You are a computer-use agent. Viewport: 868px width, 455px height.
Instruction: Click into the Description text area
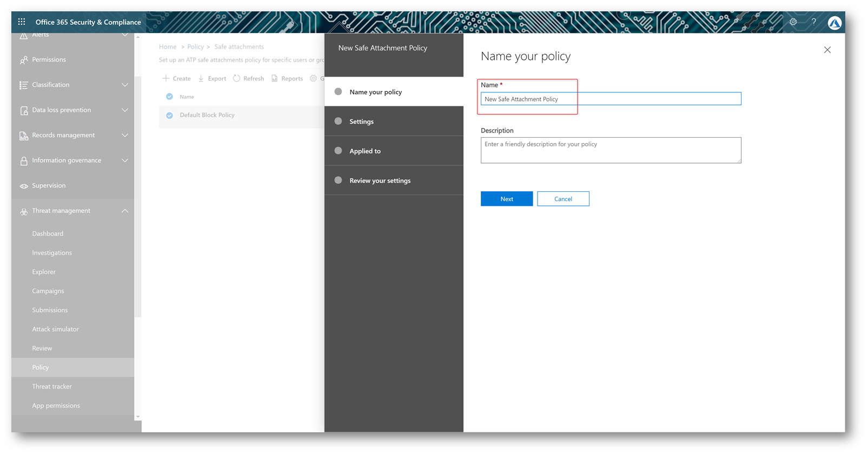(x=611, y=150)
